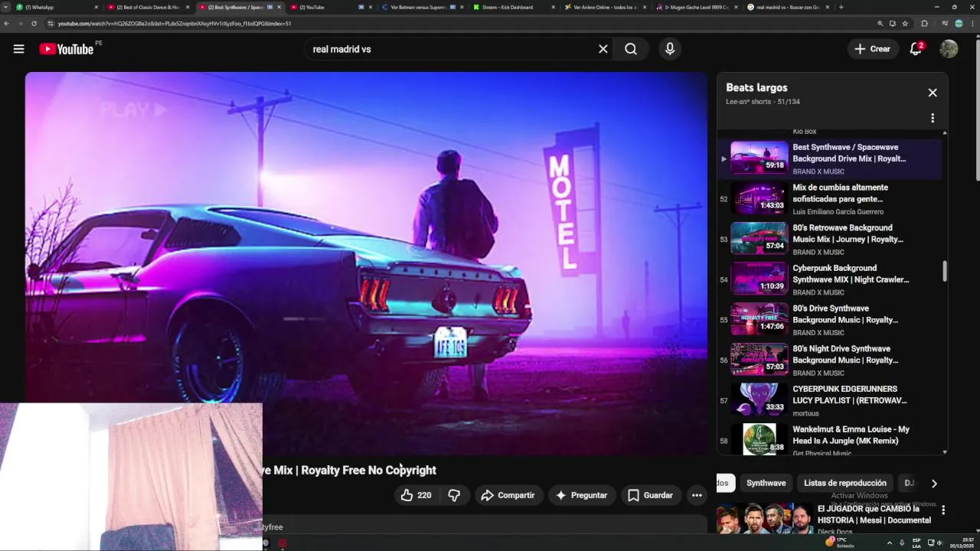Open browser media controls icon
This screenshot has height=551, width=980.
tap(944, 24)
